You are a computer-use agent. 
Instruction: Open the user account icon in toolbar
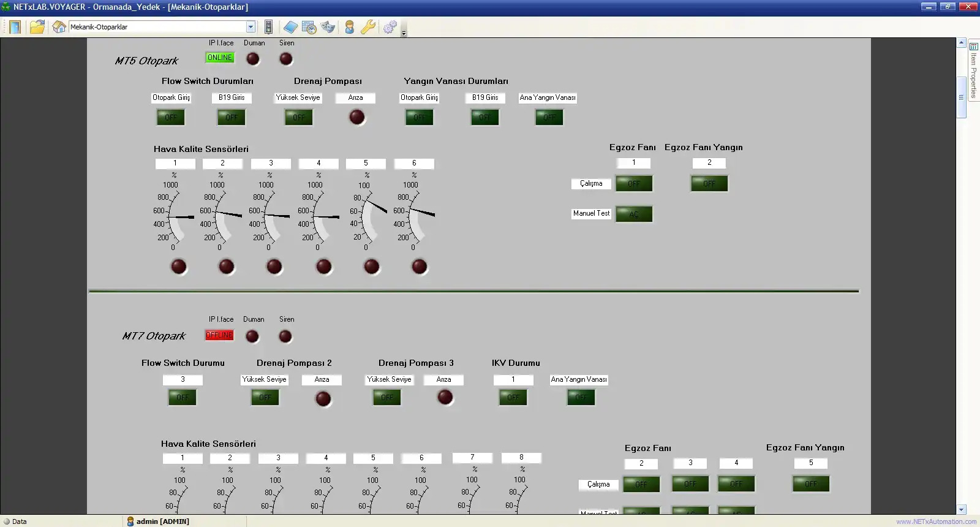pyautogui.click(x=349, y=27)
